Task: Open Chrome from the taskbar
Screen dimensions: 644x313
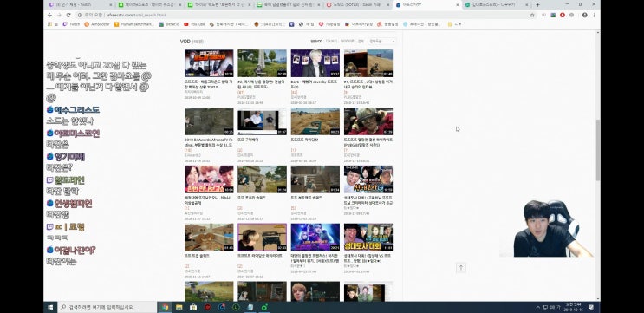Action: coord(165,307)
